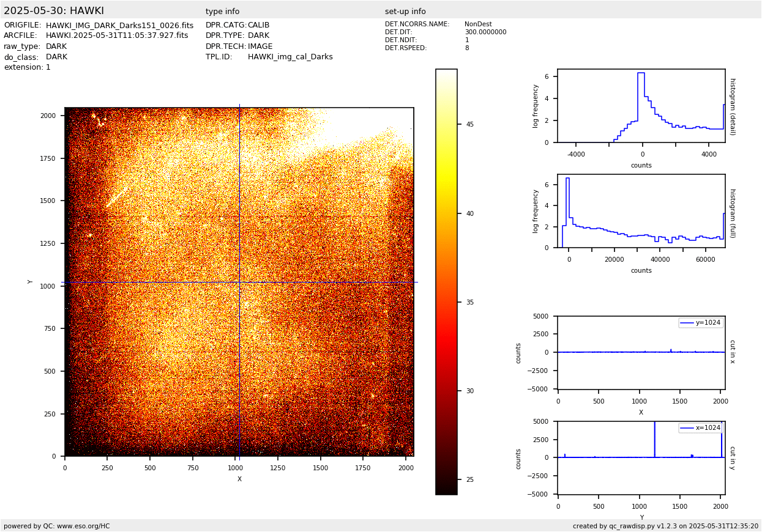
Task: Click the 'type info' section header
Action: (222, 12)
